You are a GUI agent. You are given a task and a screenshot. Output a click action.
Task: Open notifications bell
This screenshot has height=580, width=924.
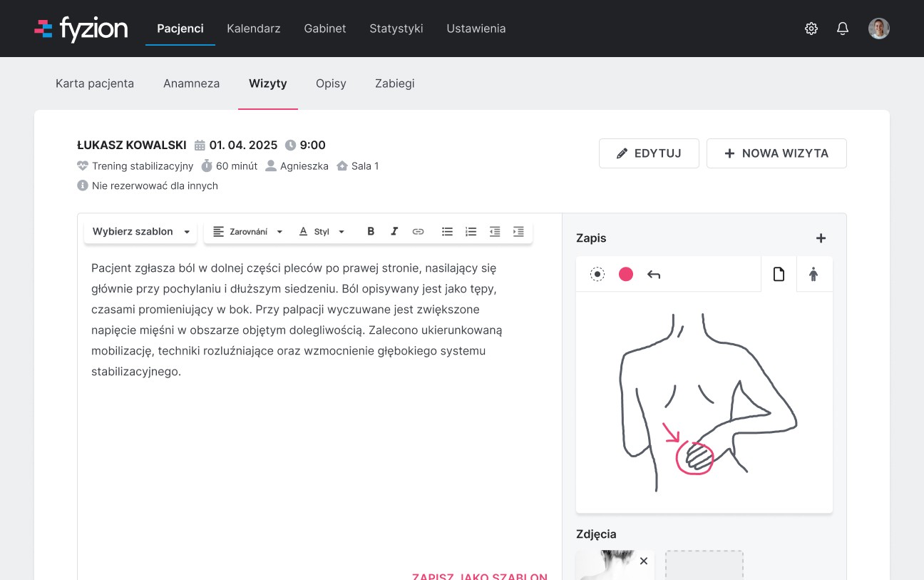point(843,29)
